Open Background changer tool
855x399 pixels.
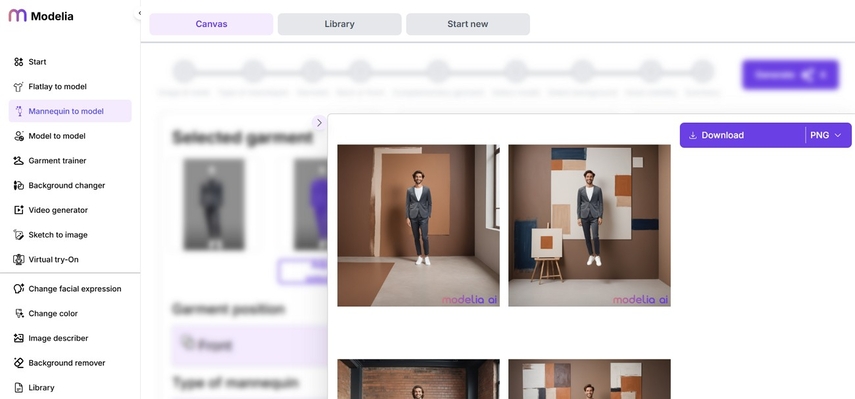pos(70,185)
